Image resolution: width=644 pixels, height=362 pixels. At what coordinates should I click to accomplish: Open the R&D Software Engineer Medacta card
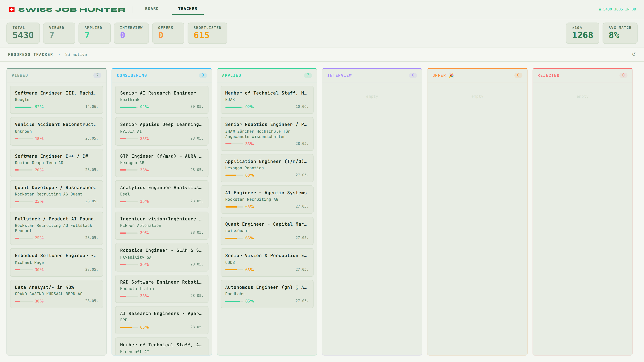click(162, 289)
